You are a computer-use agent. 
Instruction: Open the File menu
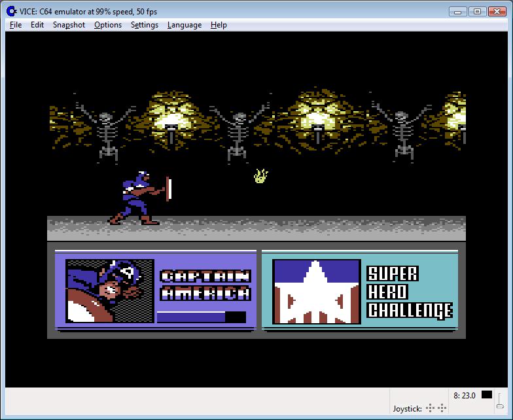coord(16,25)
